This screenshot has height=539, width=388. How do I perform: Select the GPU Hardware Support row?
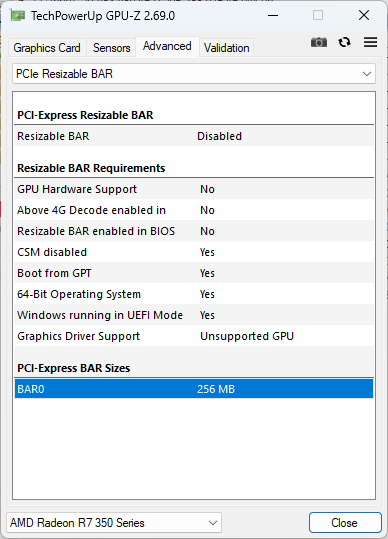click(194, 189)
